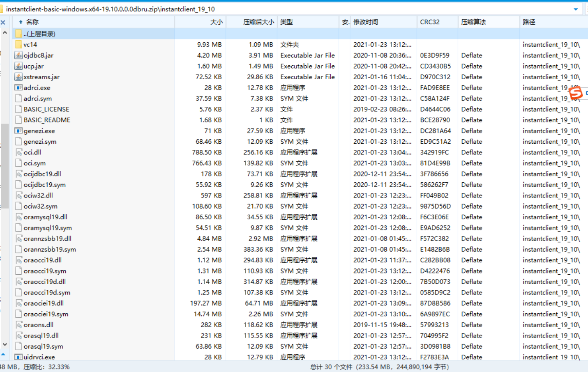Select the ucp.jar file icon
The width and height of the screenshot is (588, 372).
(18, 66)
